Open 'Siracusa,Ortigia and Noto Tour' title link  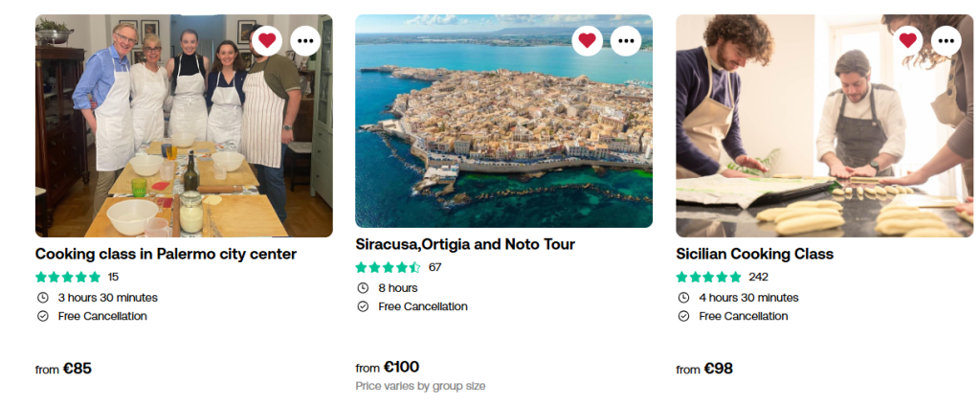click(x=465, y=244)
